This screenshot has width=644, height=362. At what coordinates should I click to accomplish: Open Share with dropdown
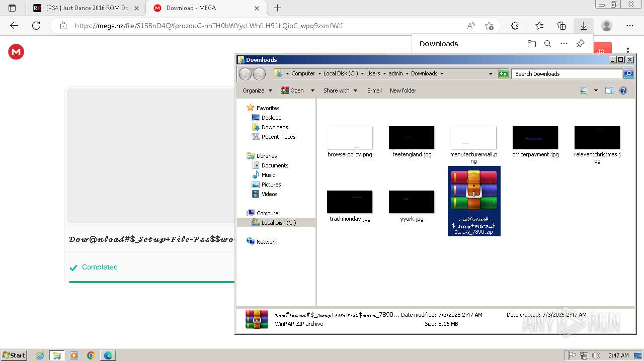(341, 90)
